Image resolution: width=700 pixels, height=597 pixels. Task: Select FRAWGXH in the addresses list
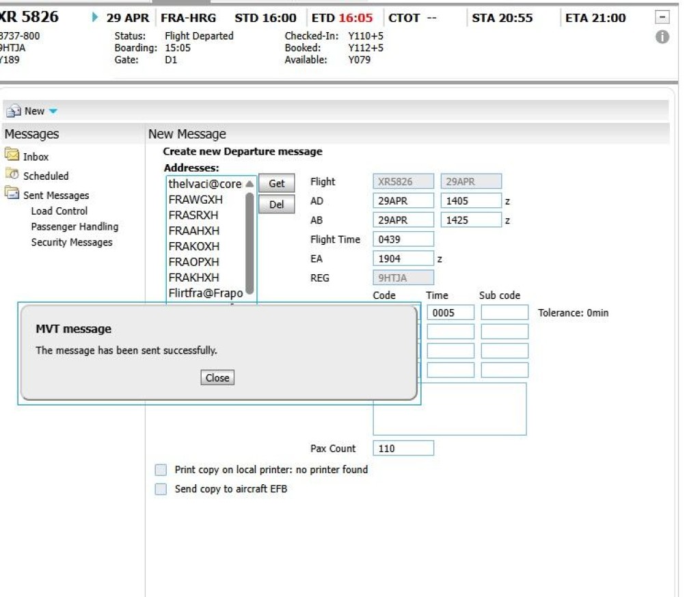point(196,200)
